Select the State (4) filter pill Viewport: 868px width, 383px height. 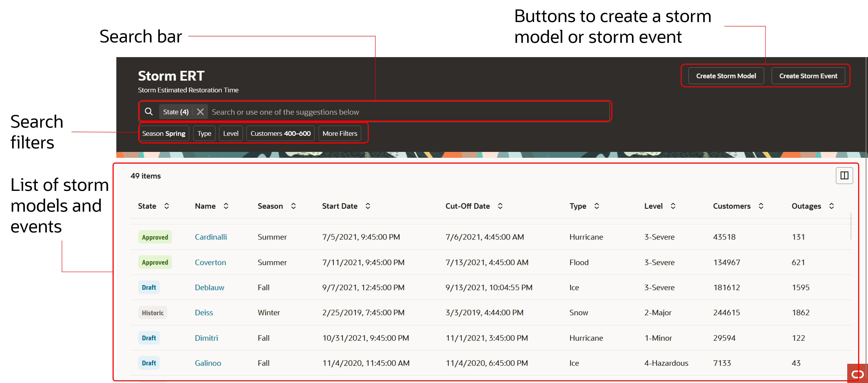(175, 111)
